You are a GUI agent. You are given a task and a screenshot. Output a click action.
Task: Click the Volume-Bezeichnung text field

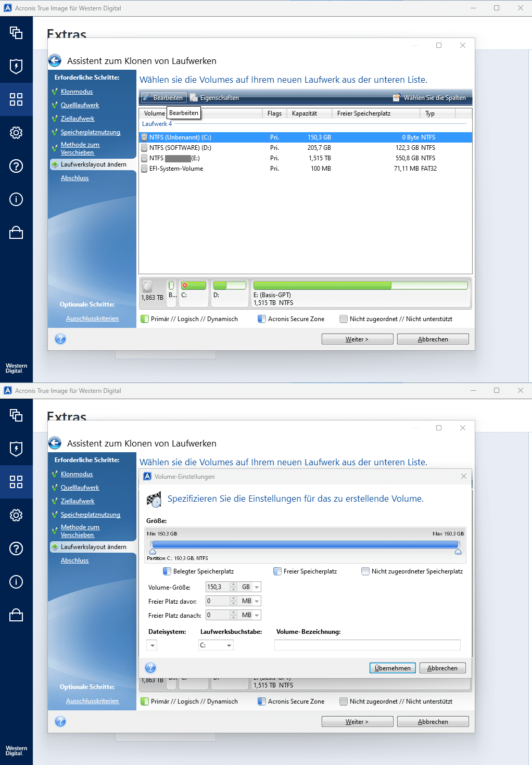click(x=368, y=645)
